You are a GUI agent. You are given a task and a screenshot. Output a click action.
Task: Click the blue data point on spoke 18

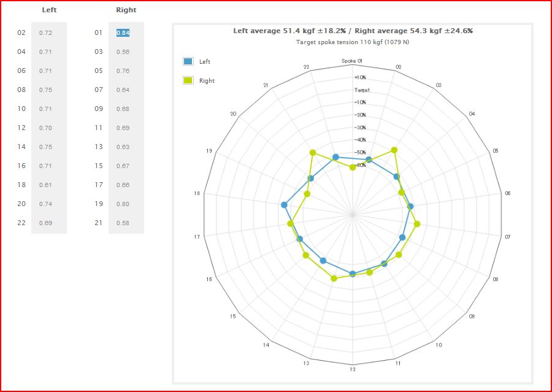coord(284,205)
